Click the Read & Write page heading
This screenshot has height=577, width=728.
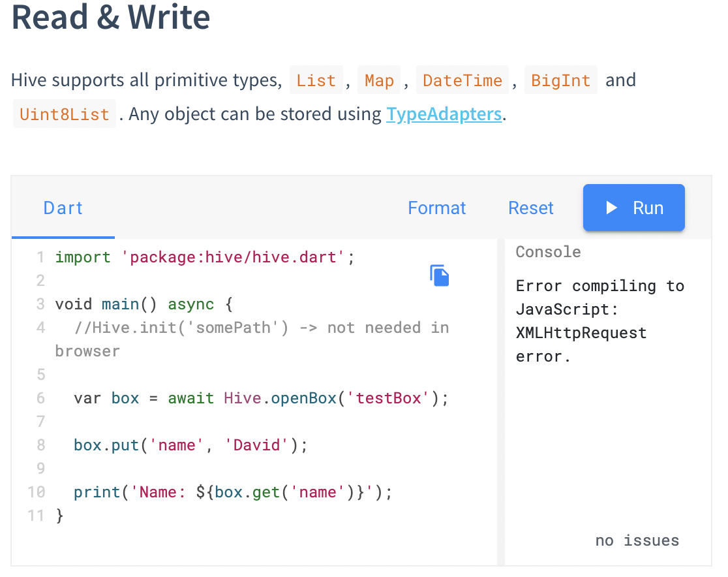(110, 18)
